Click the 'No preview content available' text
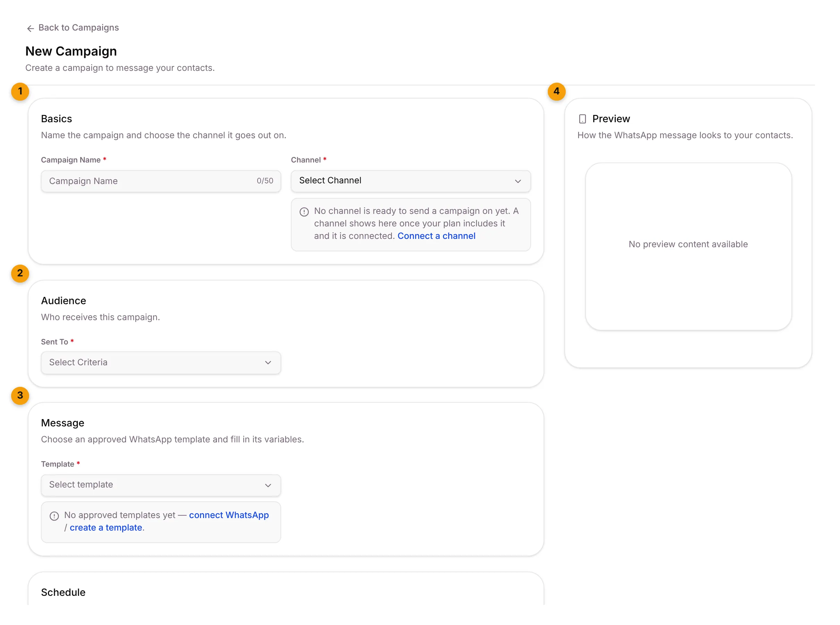 [x=688, y=244]
